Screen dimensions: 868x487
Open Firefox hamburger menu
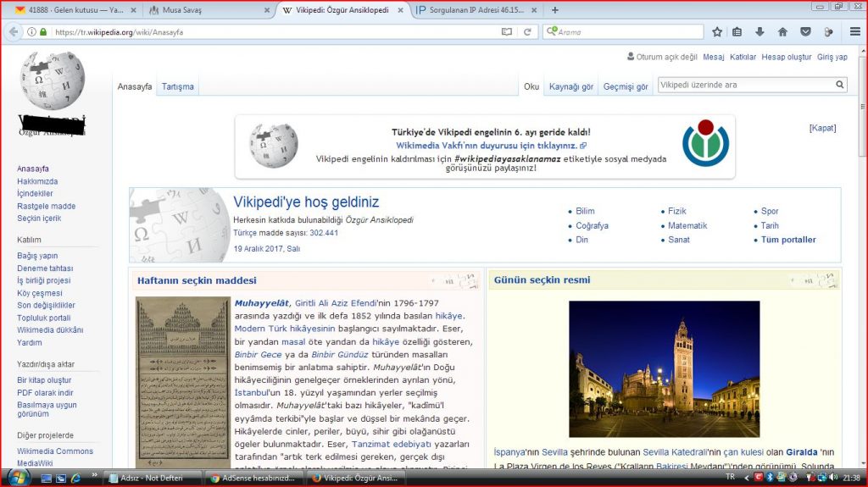(x=854, y=32)
